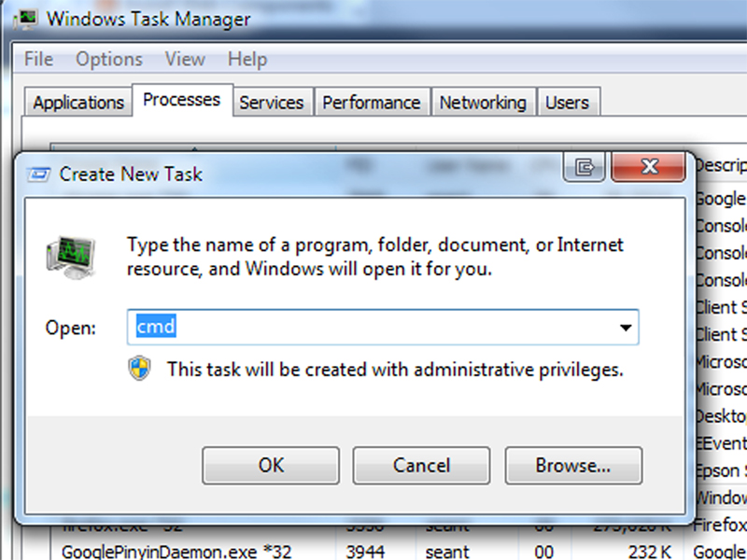Expand the Open combo box dropdown arrow
This screenshot has height=560, width=747.
(626, 328)
